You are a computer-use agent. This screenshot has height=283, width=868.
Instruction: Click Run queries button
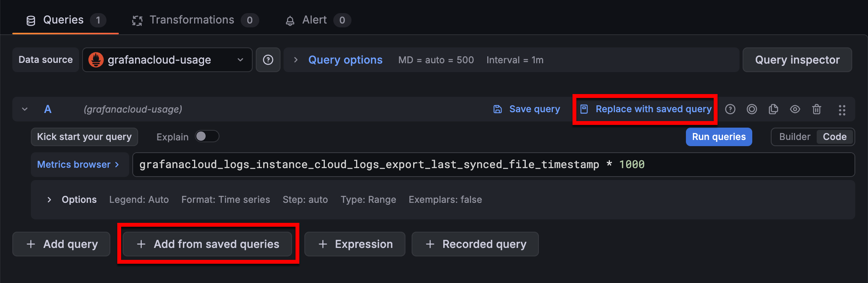(x=718, y=137)
